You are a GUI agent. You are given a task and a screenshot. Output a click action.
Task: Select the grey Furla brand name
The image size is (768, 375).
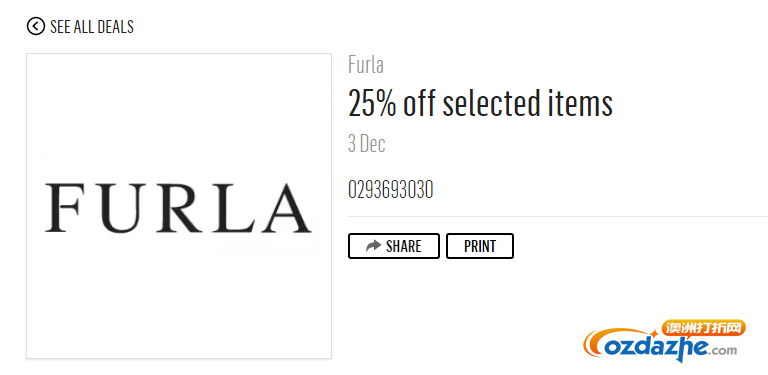(x=366, y=65)
